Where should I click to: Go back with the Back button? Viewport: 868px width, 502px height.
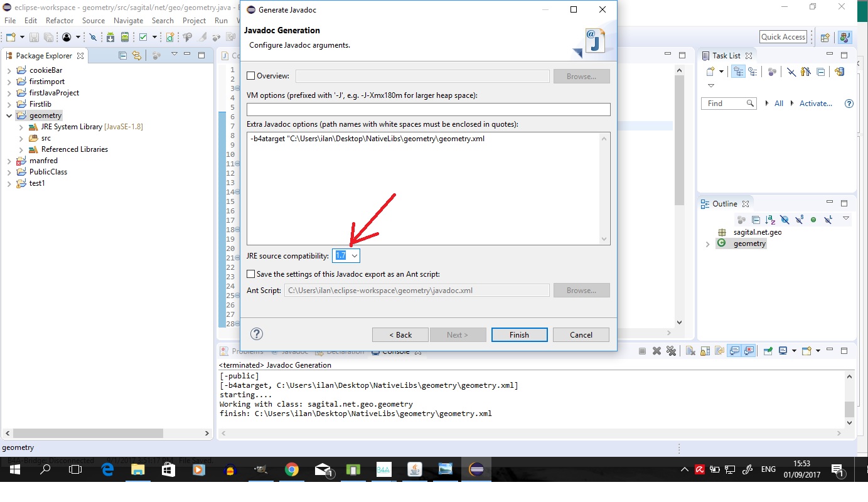coord(400,335)
